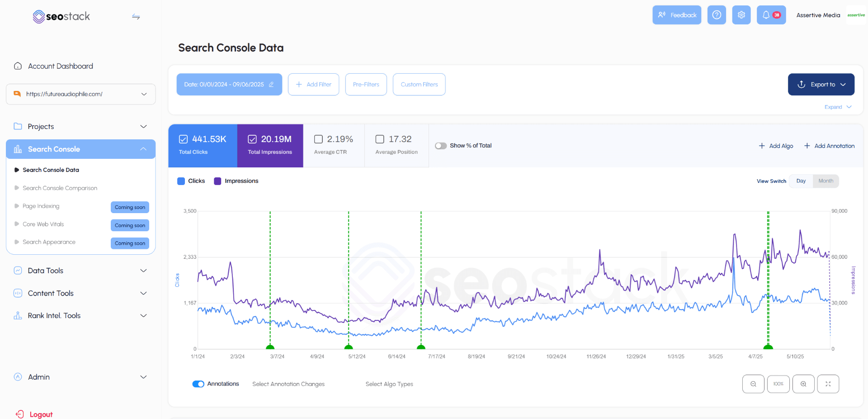Click the help question mark icon
The height and width of the screenshot is (419, 868).
tap(716, 14)
